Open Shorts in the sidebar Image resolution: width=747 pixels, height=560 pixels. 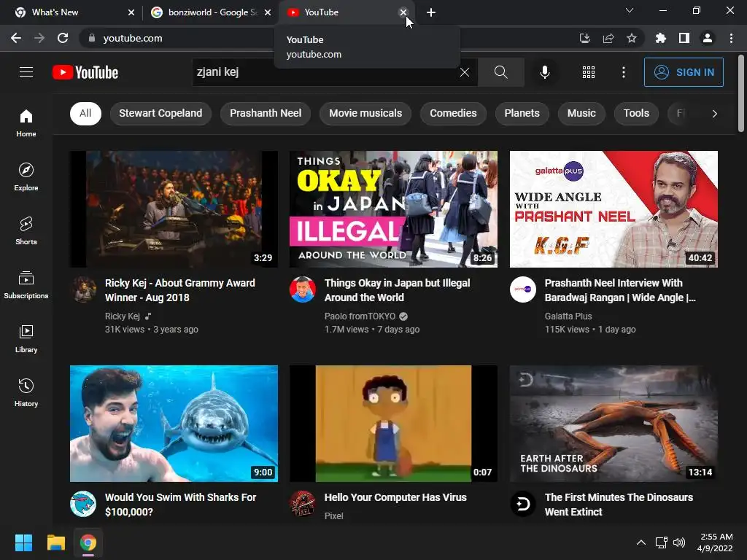click(x=26, y=230)
